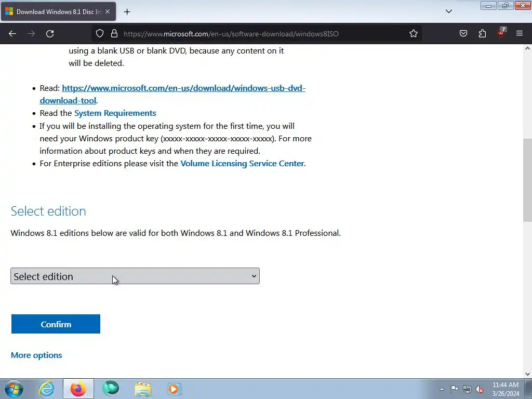
Task: Click the forward navigation arrow
Action: (31, 34)
